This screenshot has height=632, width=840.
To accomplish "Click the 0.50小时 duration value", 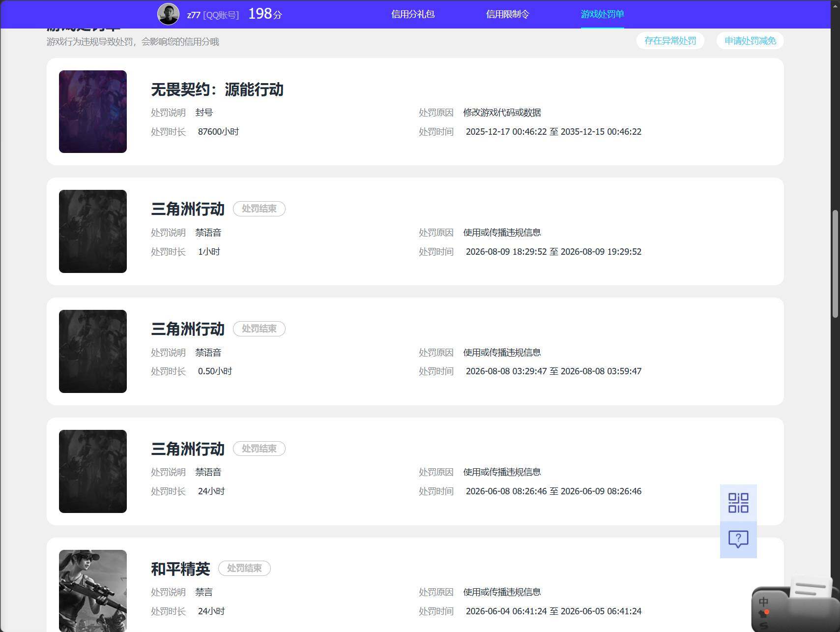I will pos(215,371).
